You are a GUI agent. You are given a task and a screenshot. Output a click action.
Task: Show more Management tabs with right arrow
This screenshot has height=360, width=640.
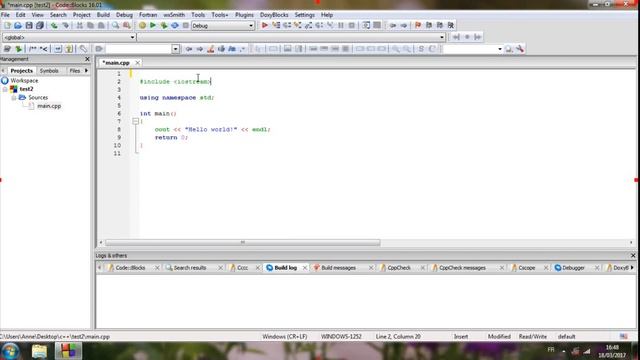tap(87, 71)
